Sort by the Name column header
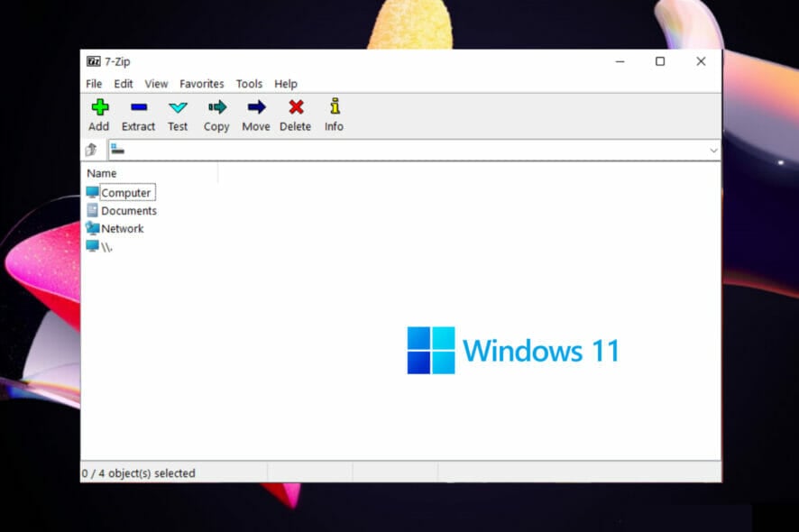799x532 pixels. point(151,173)
